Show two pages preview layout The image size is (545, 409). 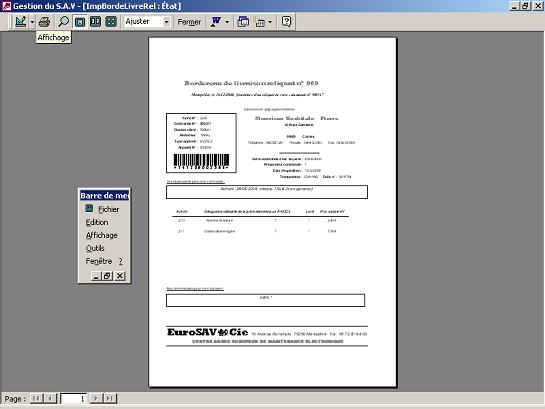pos(96,22)
